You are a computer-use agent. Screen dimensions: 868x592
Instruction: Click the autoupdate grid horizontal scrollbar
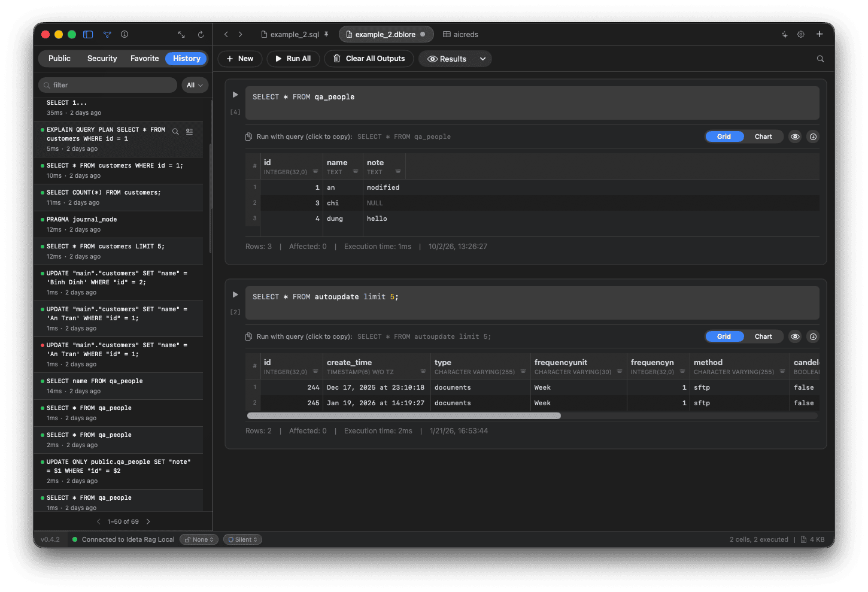(x=404, y=415)
